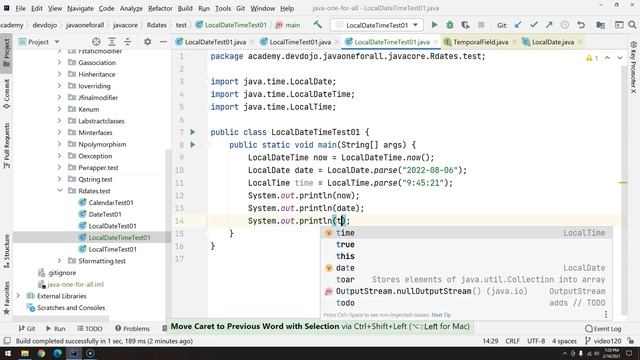Commit changes using the checkmark icon
Image resolution: width=640 pixels, height=360 pixels.
point(533,25)
